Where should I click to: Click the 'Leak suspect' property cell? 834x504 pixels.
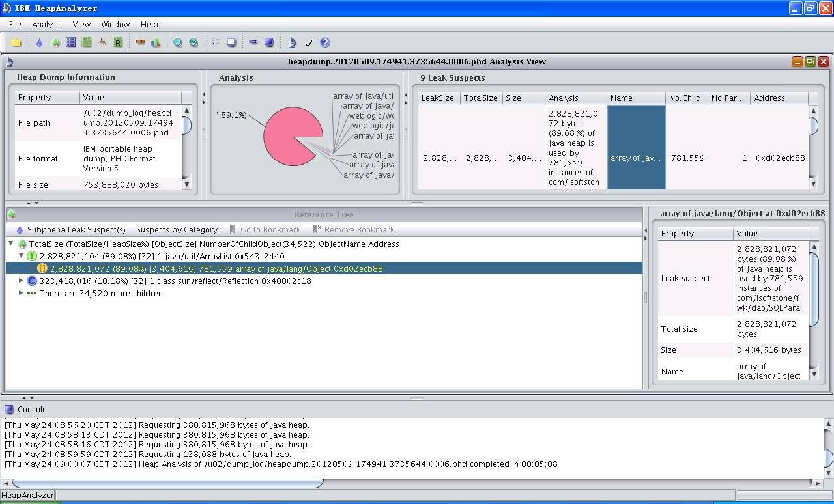coord(696,278)
